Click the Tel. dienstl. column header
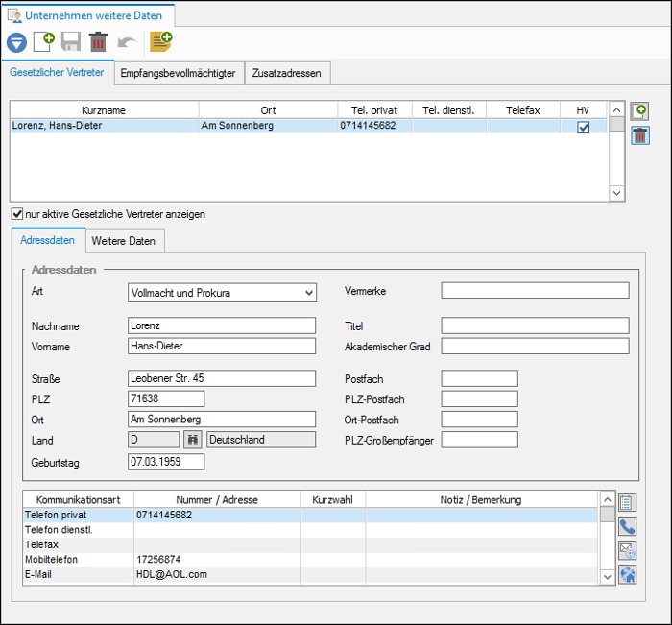This screenshot has width=672, height=625. 448,110
